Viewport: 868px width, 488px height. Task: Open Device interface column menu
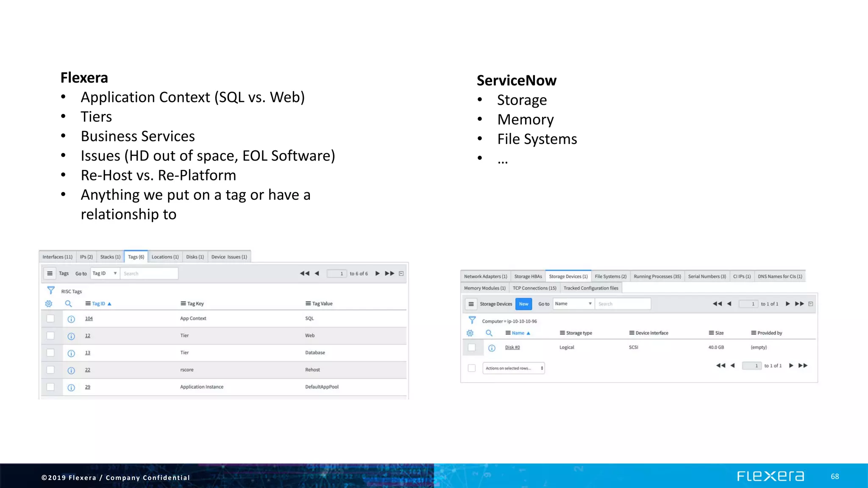(632, 333)
